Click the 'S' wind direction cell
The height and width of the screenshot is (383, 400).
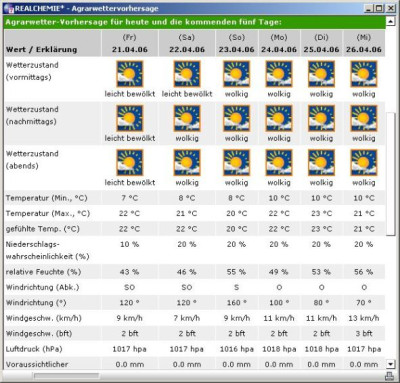click(x=236, y=287)
